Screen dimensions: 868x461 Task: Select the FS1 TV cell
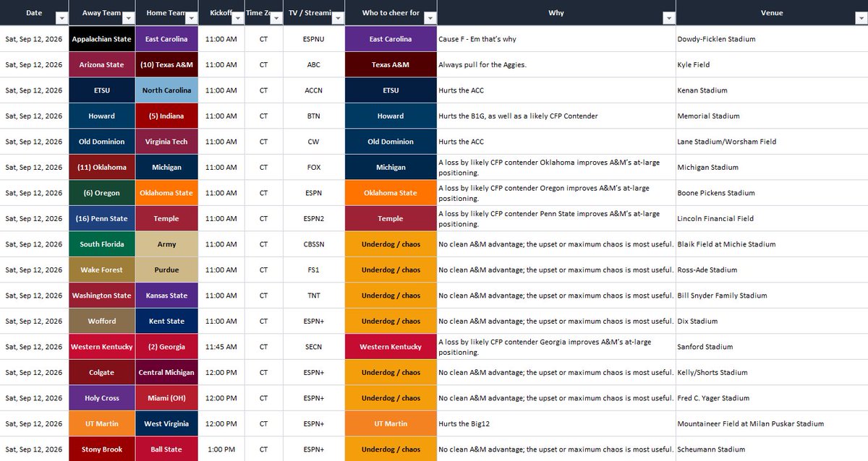(313, 270)
